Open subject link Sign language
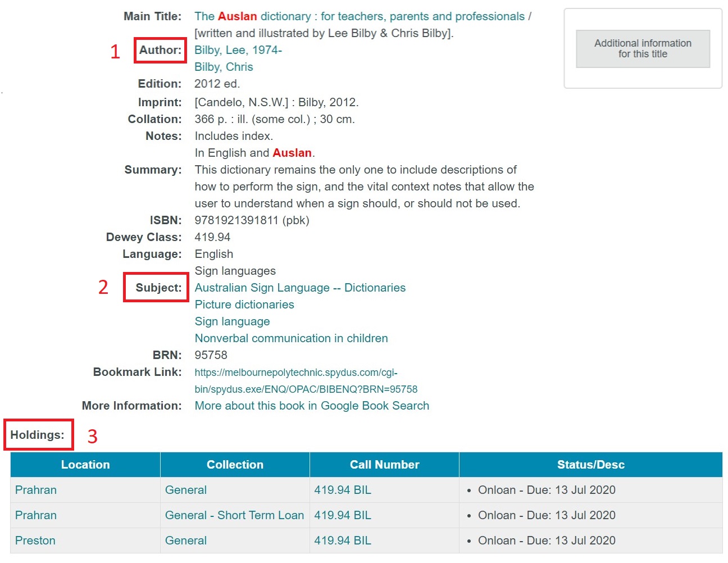Image resolution: width=728 pixels, height=563 pixels. click(x=232, y=321)
